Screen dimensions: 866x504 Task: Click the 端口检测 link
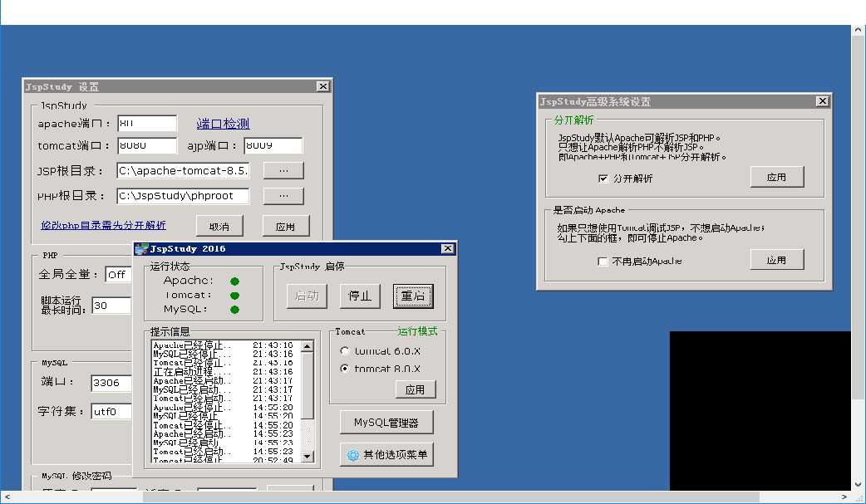pos(223,124)
